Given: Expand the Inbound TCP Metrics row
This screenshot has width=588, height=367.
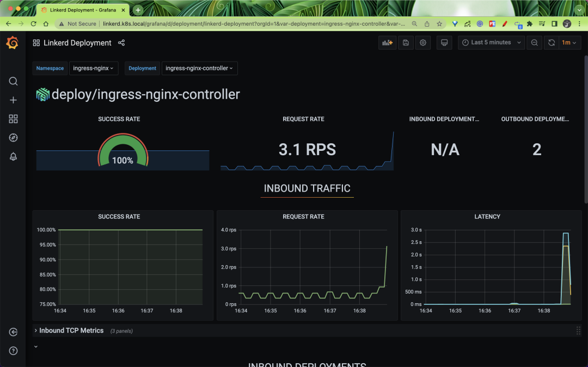Looking at the screenshot, I should pos(69,330).
